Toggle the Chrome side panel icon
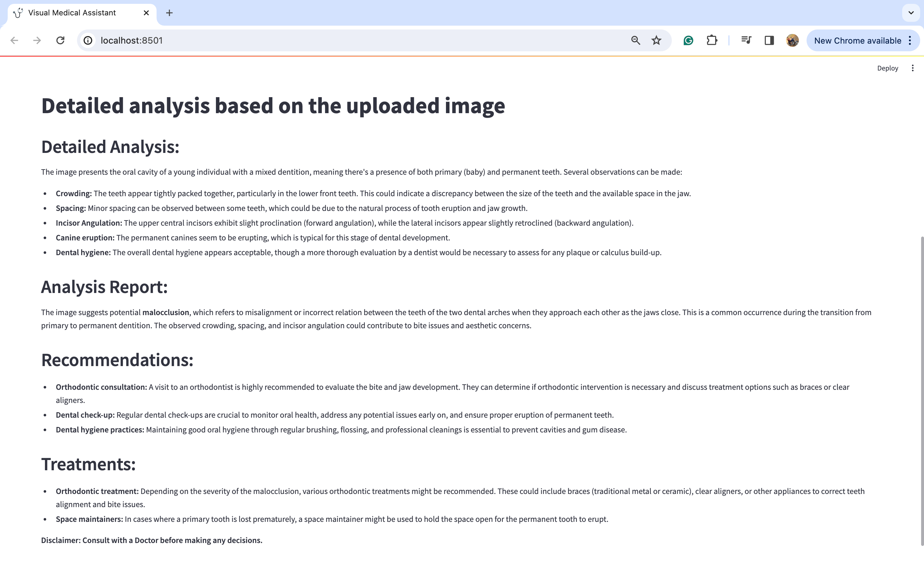The width and height of the screenshot is (924, 577). [769, 40]
